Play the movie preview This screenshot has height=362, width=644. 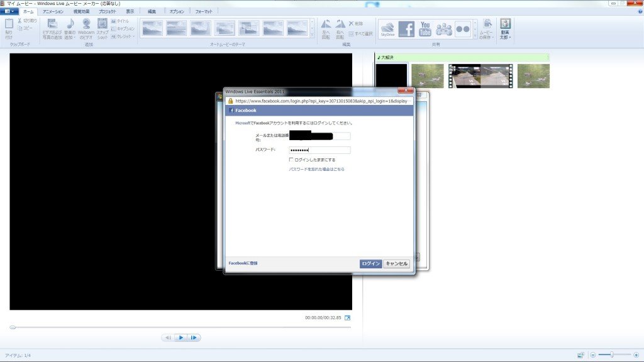[180, 337]
